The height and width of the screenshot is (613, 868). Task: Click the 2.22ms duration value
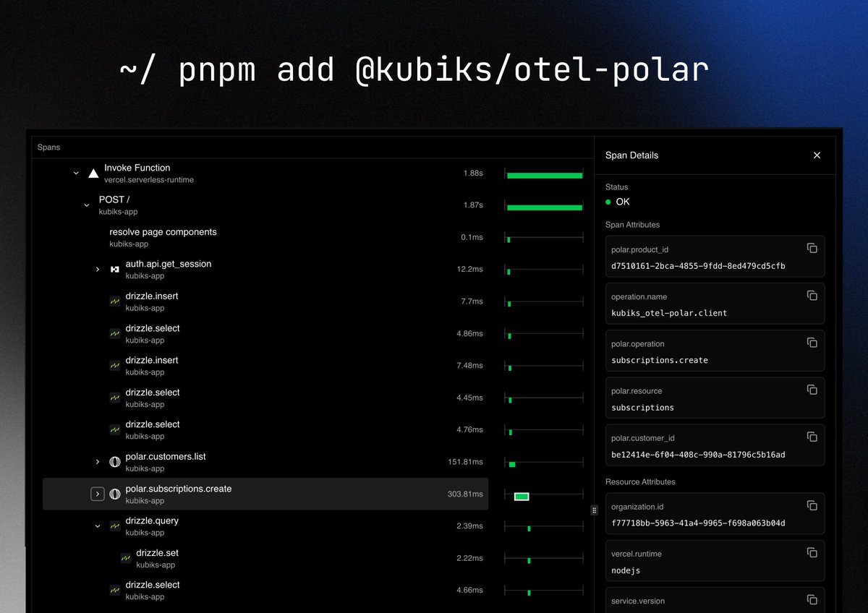[469, 558]
